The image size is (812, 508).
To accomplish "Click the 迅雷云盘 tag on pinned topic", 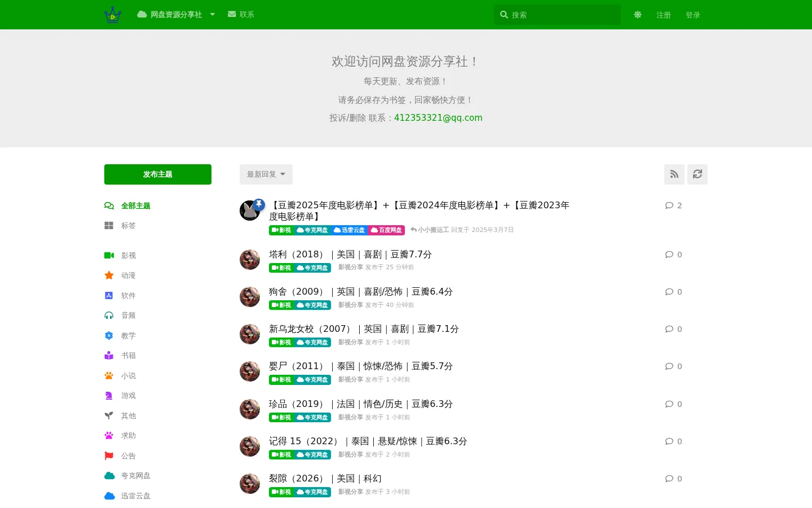I will coord(349,230).
